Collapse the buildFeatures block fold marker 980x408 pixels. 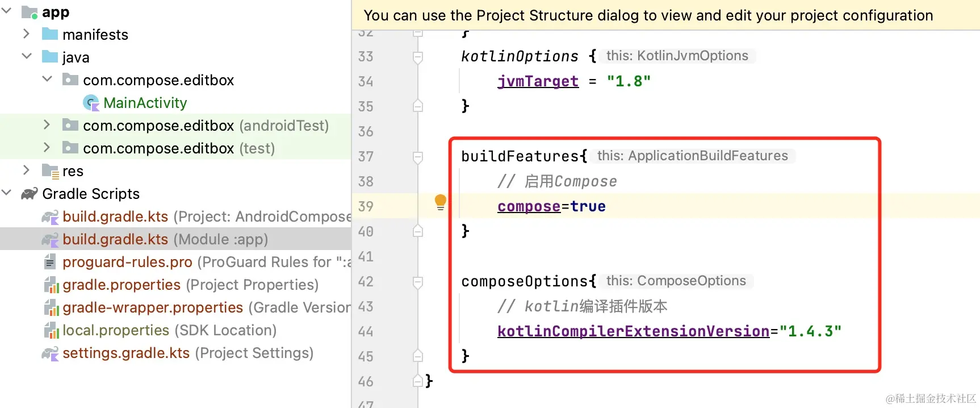click(x=418, y=157)
